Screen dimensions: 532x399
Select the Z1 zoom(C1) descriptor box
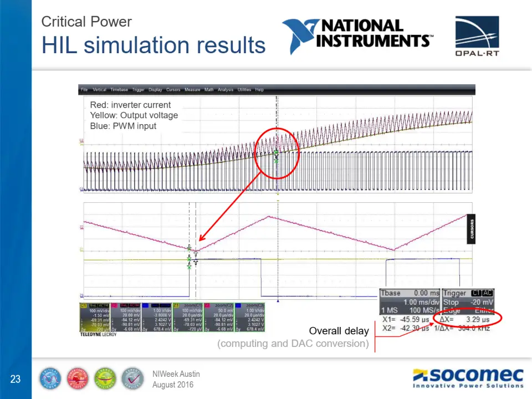pos(188,317)
